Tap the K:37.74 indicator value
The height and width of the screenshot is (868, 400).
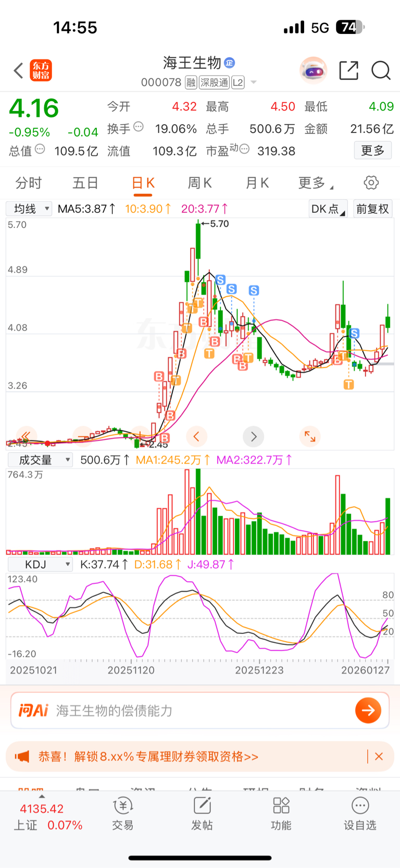pos(104,565)
